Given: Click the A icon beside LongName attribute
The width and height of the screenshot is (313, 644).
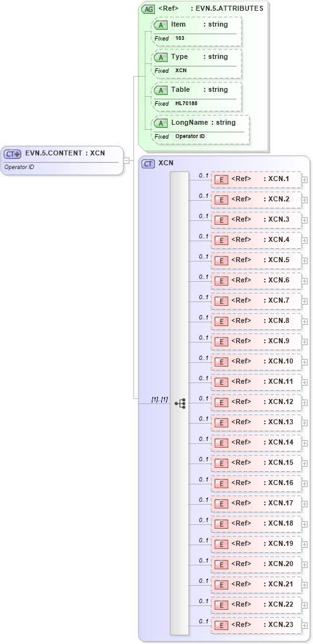Looking at the screenshot, I should pyautogui.click(x=161, y=123).
